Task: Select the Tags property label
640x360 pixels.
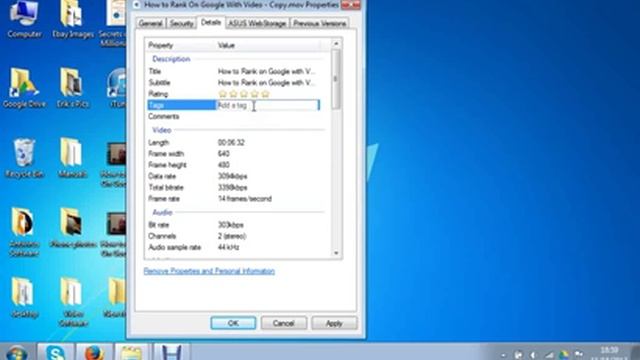Action: pos(181,105)
